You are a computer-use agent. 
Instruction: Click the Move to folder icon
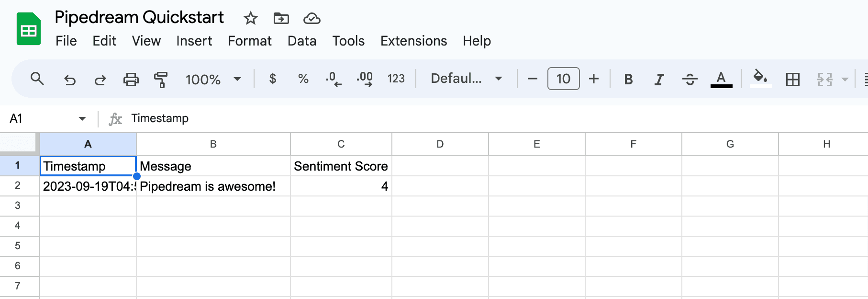coord(281,18)
